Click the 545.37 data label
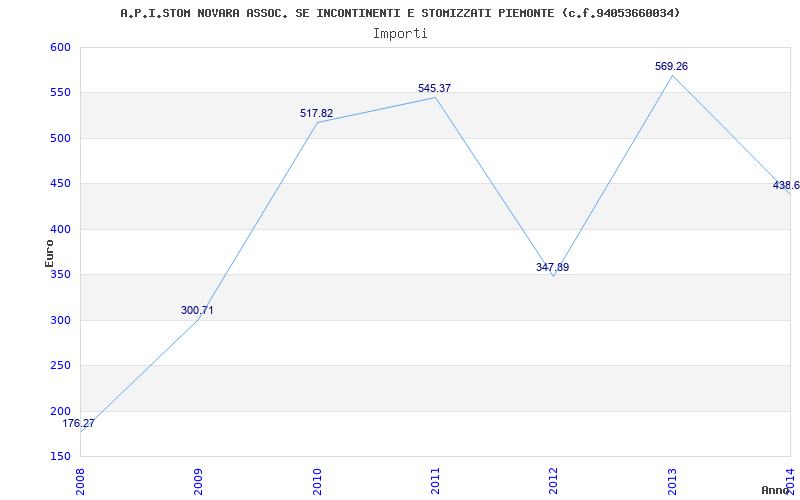 coord(434,88)
